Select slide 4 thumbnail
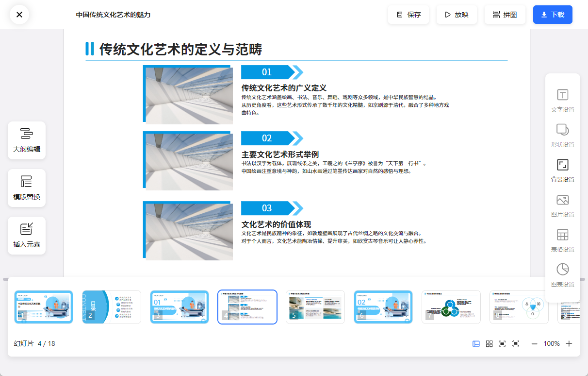This screenshot has height=376, width=588. coord(247,307)
